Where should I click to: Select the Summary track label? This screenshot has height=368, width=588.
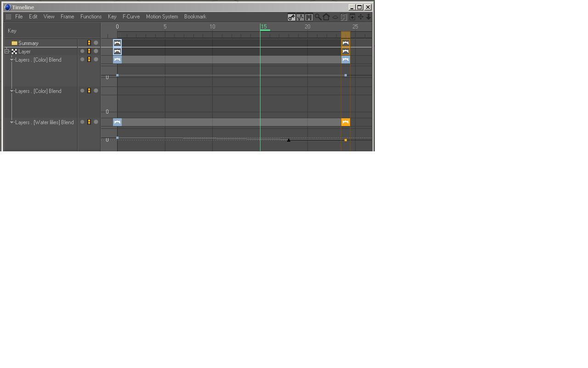[x=28, y=43]
